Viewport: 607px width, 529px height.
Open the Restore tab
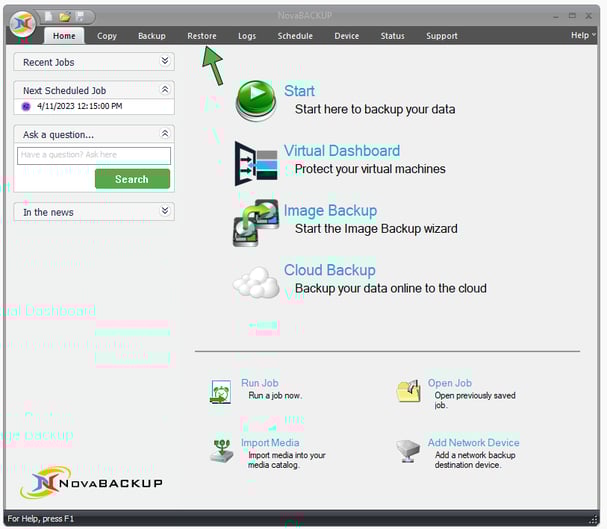[202, 36]
